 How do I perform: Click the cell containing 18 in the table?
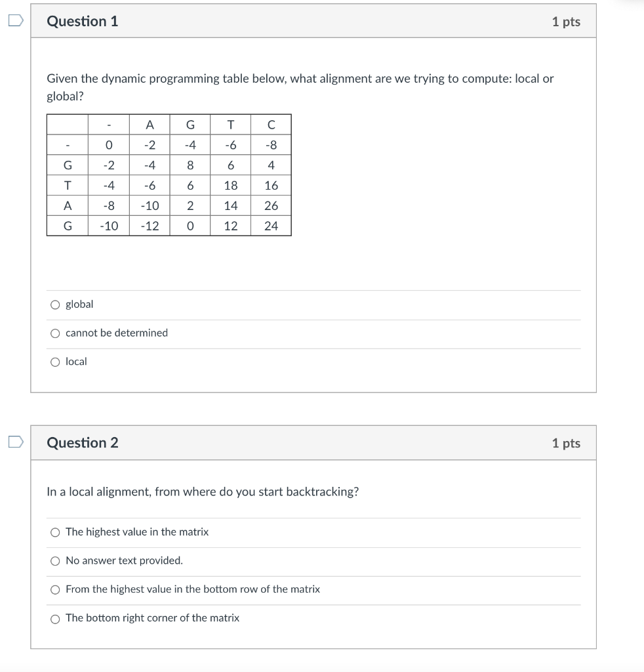[x=230, y=186]
